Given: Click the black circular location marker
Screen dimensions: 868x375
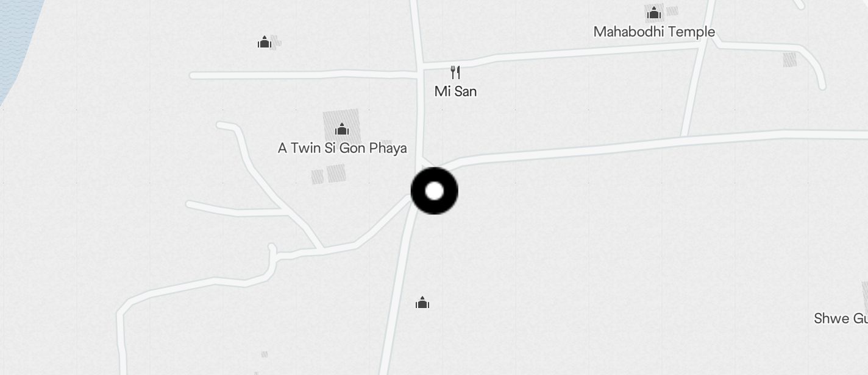Looking at the screenshot, I should (434, 191).
